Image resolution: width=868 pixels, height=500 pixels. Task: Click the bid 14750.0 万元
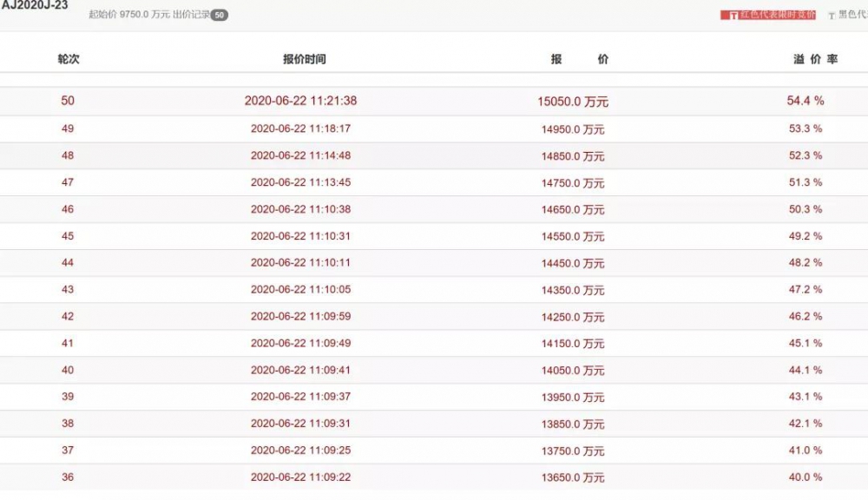click(x=573, y=183)
